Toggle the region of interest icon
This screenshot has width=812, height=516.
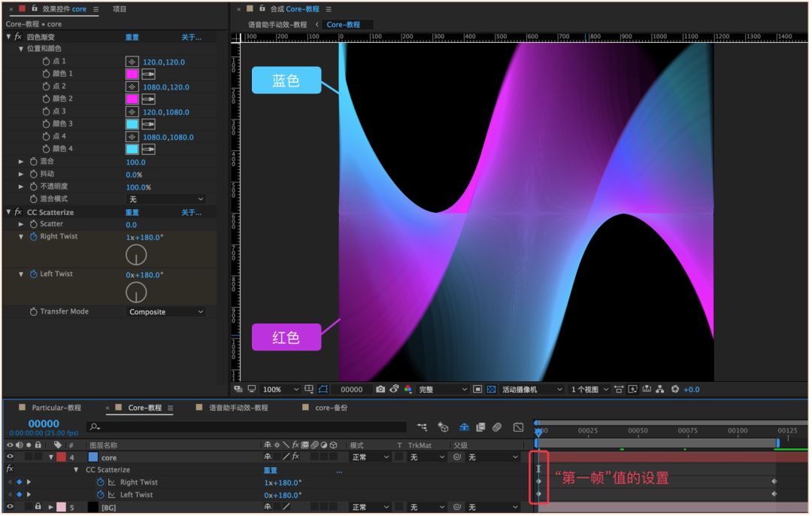tap(477, 390)
